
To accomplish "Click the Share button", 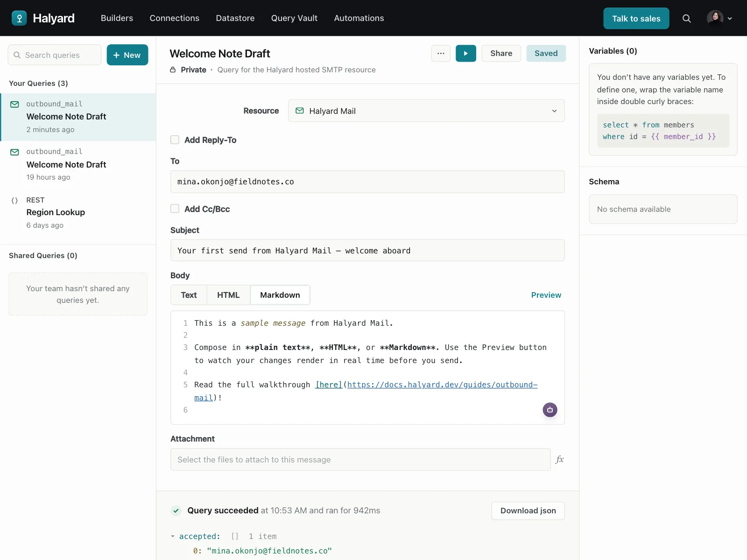I will [x=501, y=53].
